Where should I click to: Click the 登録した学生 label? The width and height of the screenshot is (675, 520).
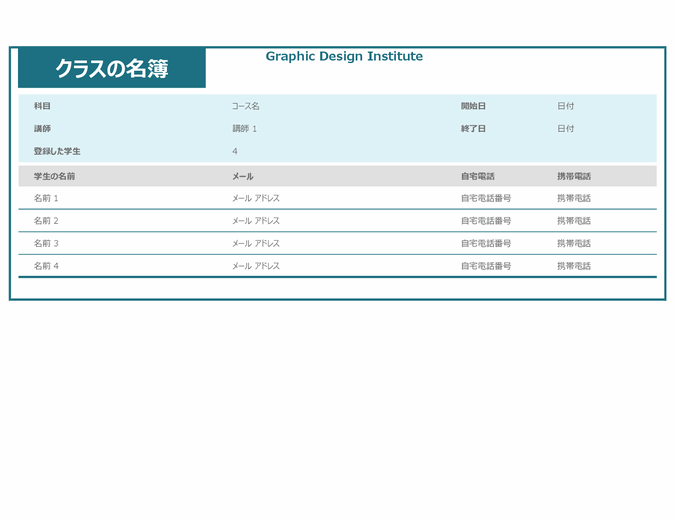click(x=57, y=151)
